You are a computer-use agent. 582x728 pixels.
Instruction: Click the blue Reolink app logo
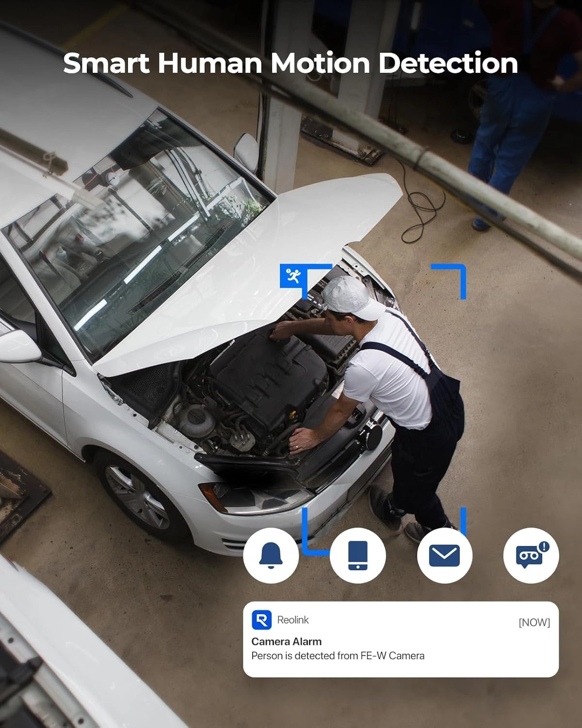point(261,620)
